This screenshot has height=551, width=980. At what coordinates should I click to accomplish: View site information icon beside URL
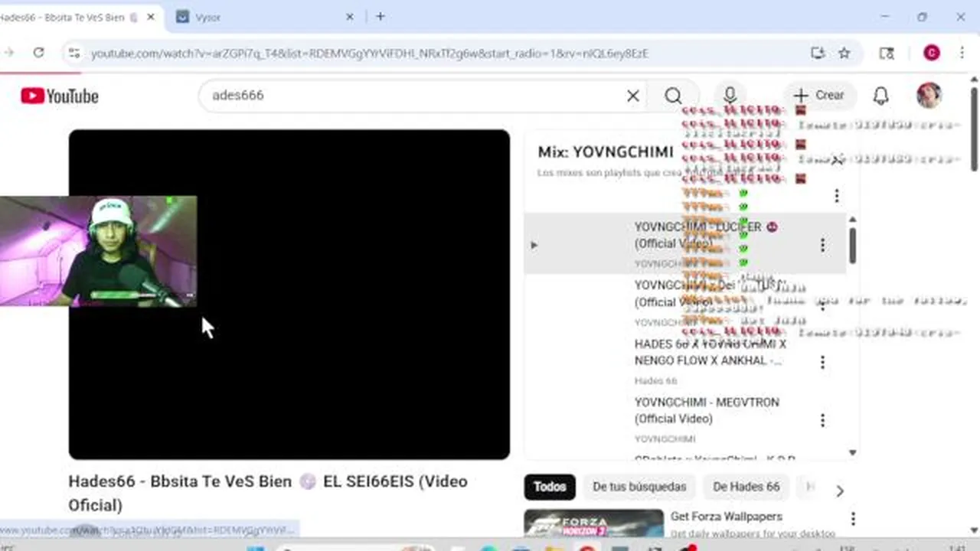click(73, 53)
